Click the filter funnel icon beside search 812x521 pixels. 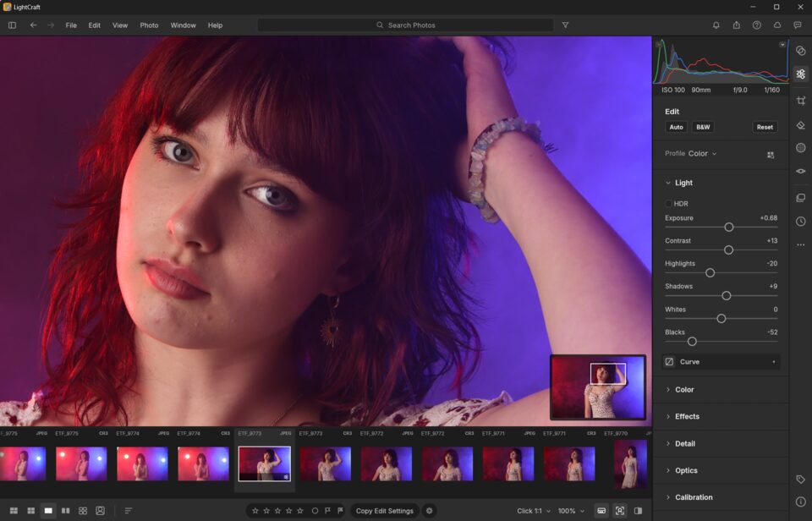[x=565, y=25]
